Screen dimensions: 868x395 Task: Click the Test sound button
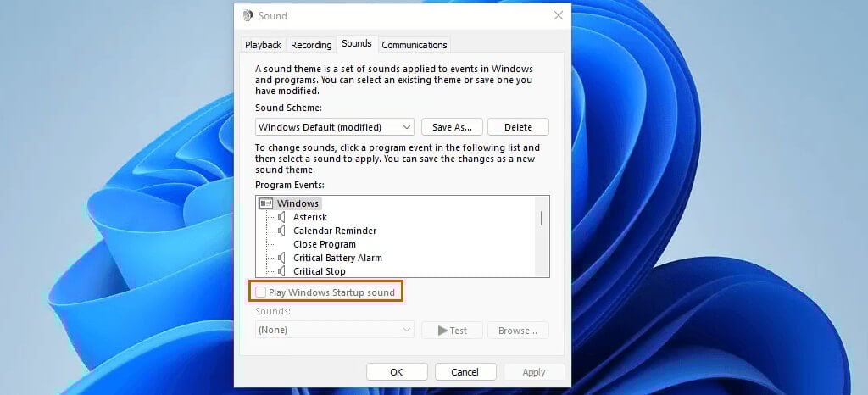point(452,331)
